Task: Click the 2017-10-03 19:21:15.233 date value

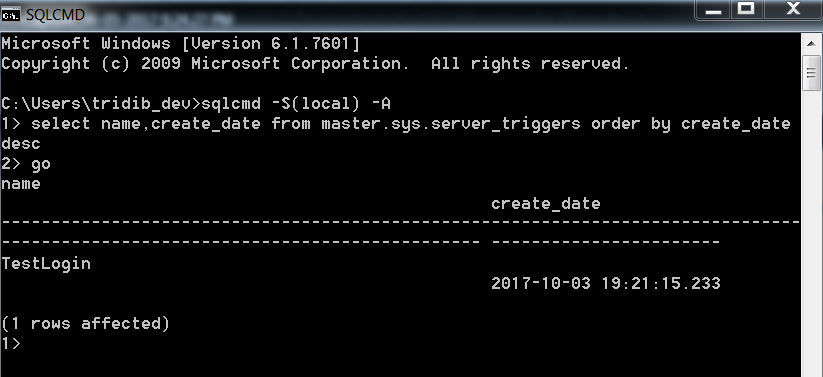Action: point(606,284)
